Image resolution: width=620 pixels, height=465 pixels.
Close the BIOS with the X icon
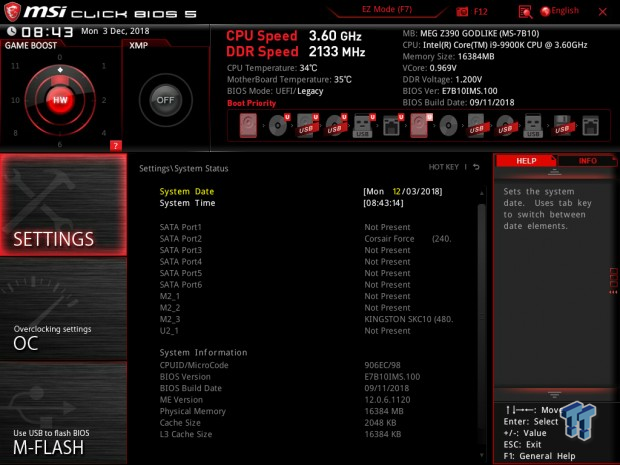pos(603,12)
